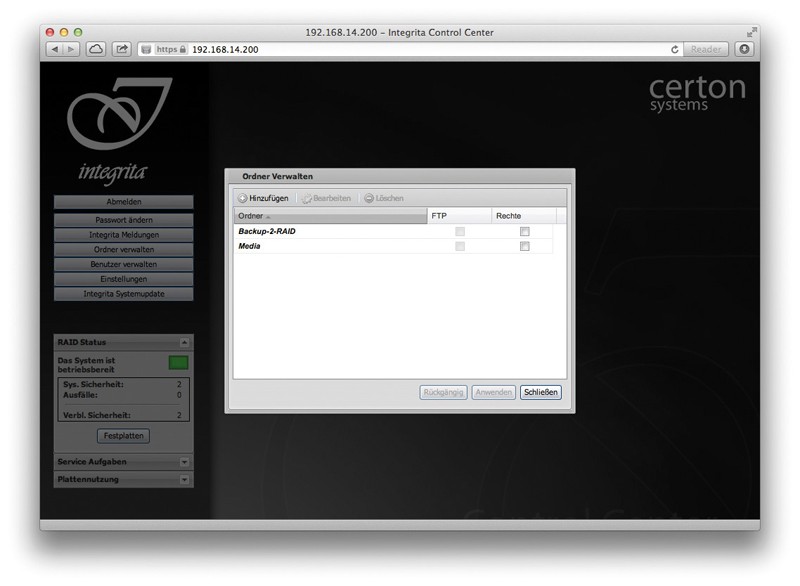This screenshot has height=586, width=800.
Task: Click the Reader button in the address bar
Action: tap(706, 49)
